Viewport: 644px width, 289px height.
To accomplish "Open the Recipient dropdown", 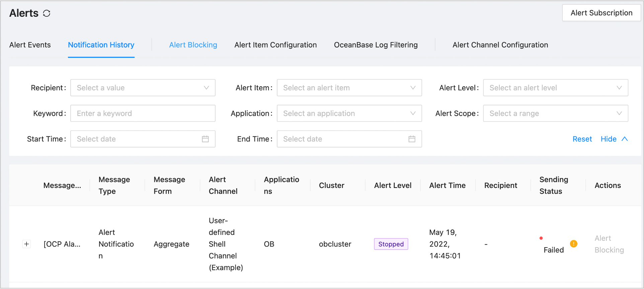I will click(143, 88).
